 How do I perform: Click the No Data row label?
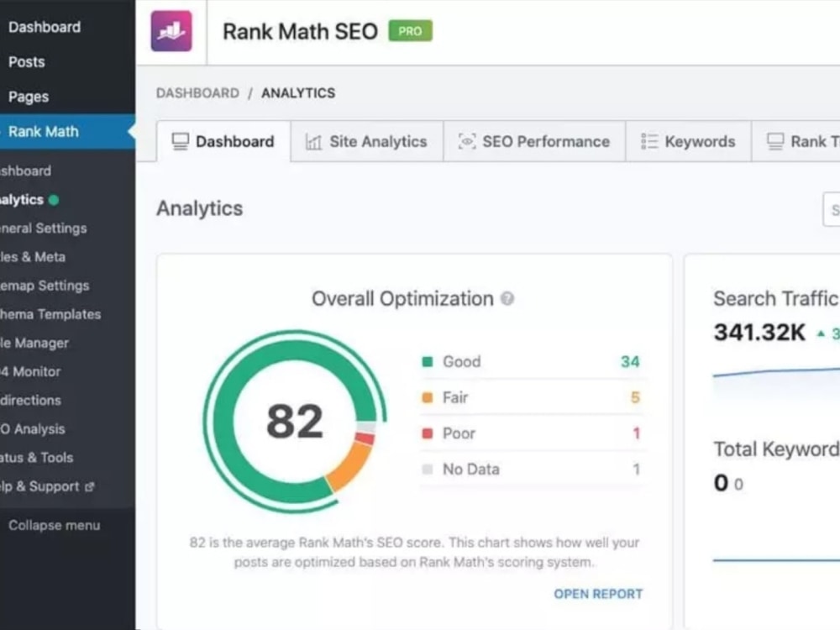[471, 470]
